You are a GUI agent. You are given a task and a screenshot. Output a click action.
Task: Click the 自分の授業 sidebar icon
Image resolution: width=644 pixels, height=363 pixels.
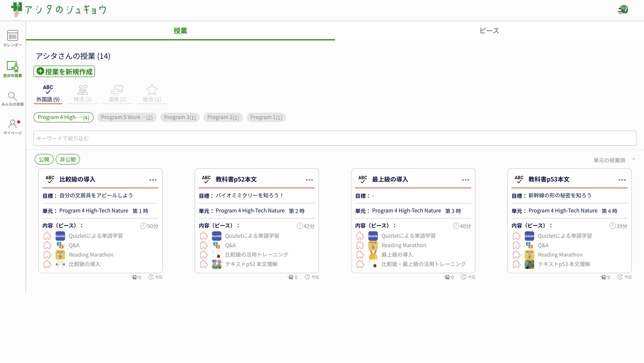(13, 67)
